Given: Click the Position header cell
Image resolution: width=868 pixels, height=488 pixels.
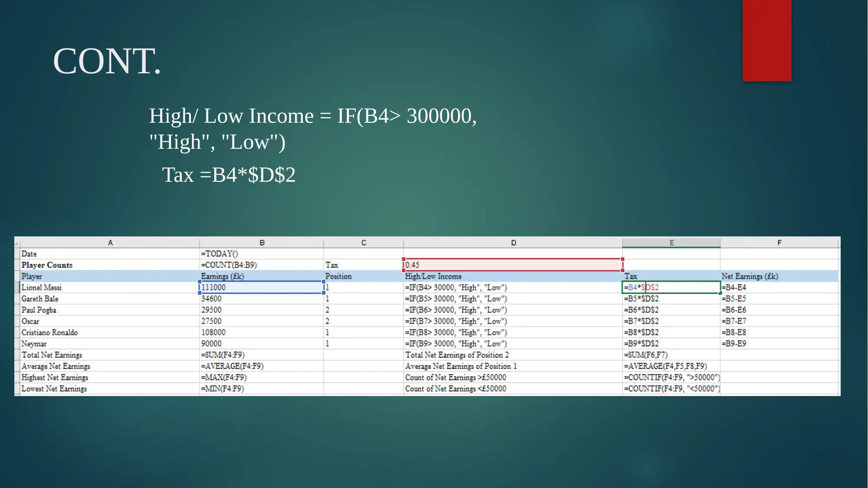Looking at the screenshot, I should (x=364, y=276).
